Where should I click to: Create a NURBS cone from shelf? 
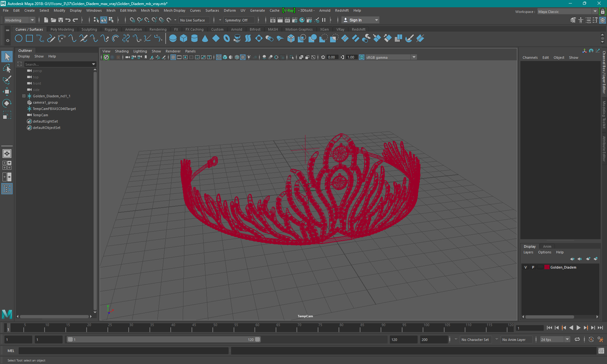205,39
